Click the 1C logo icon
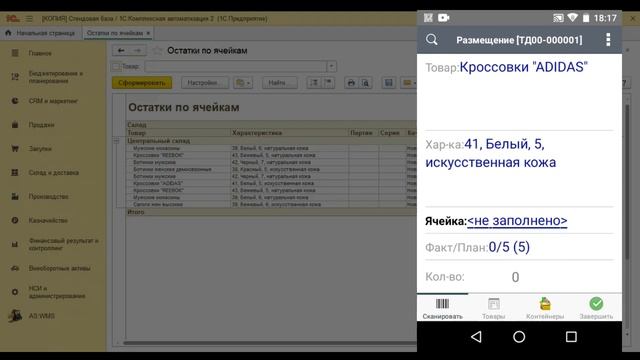 pos(12,19)
